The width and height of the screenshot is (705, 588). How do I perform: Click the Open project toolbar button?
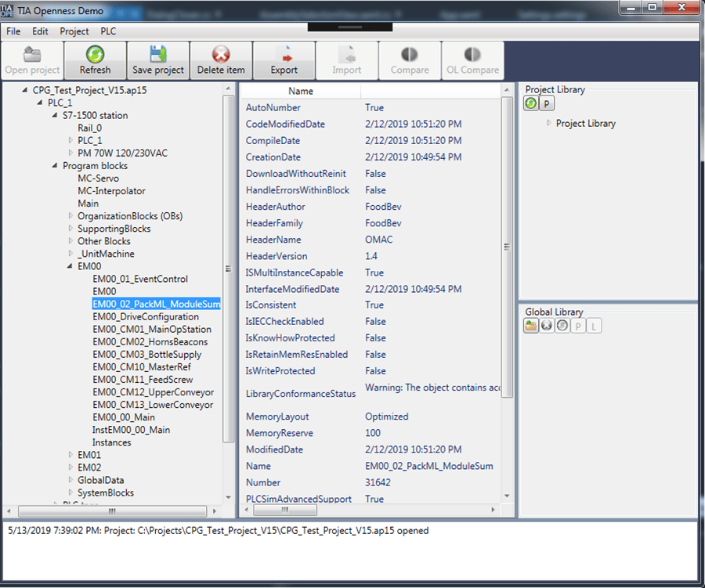(32, 61)
